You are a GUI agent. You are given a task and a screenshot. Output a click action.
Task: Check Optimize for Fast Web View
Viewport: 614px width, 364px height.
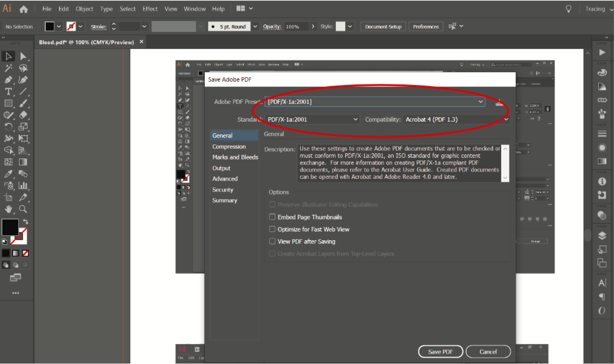pos(272,229)
